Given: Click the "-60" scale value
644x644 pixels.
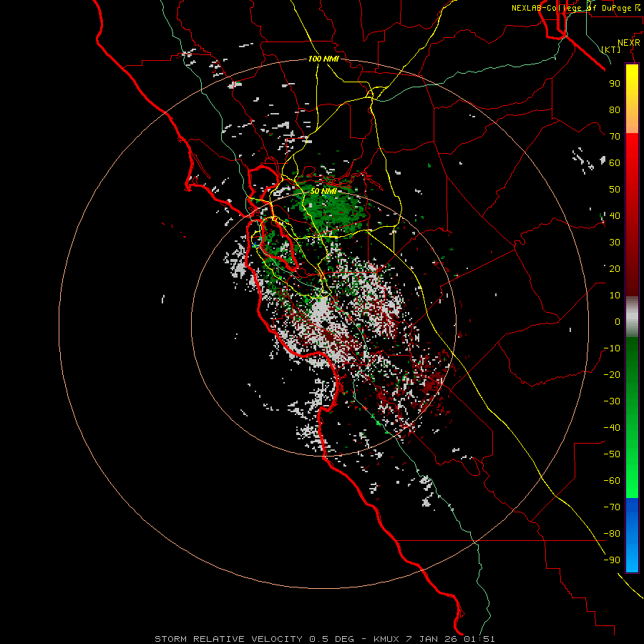Looking at the screenshot, I should click(x=612, y=481).
